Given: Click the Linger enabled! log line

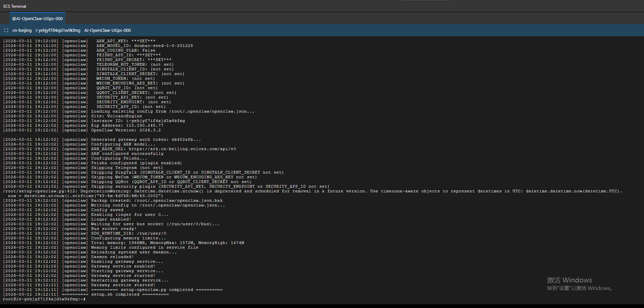Looking at the screenshot, I should pyautogui.click(x=67, y=220).
